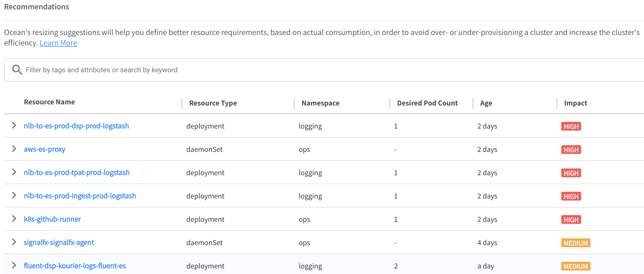644x274 pixels.
Task: Open the aws-es-proxy resource link
Action: point(45,149)
